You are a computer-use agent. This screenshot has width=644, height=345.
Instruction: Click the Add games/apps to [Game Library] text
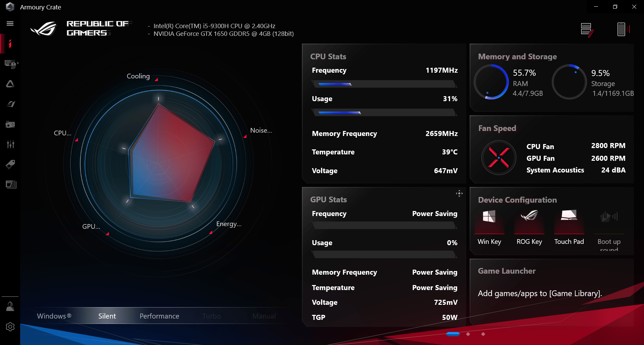(540, 293)
